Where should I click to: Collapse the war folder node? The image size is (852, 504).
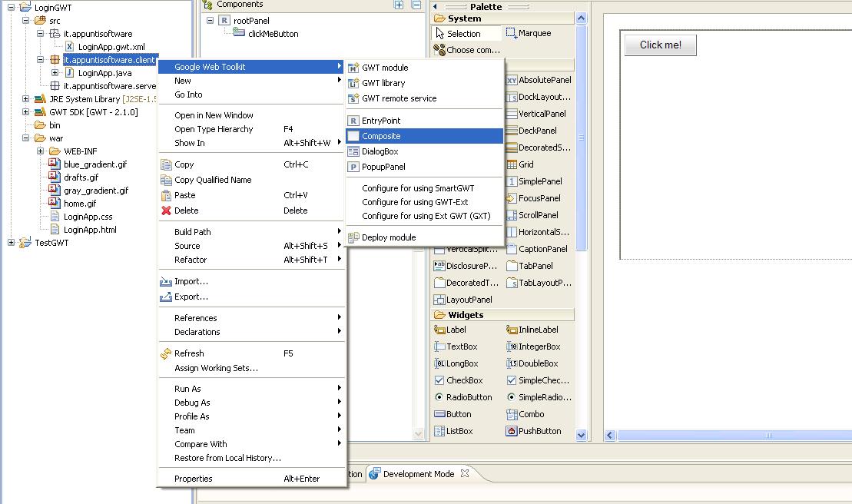[x=25, y=138]
